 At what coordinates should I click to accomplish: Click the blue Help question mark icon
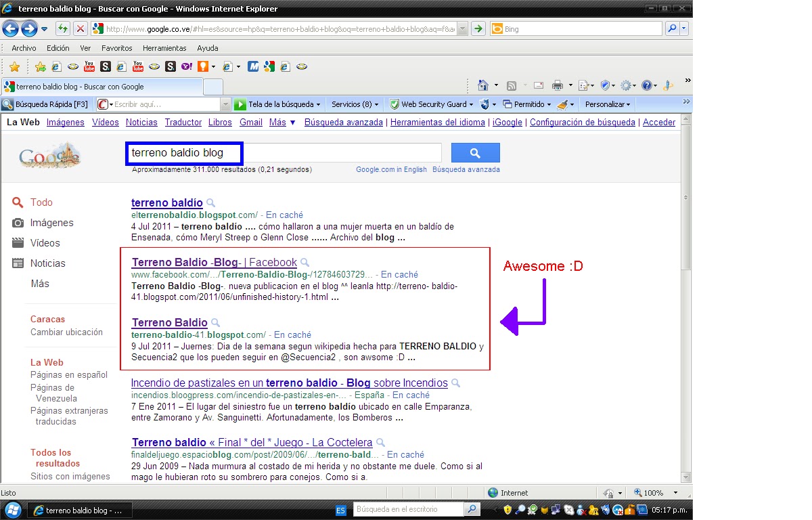pos(647,85)
